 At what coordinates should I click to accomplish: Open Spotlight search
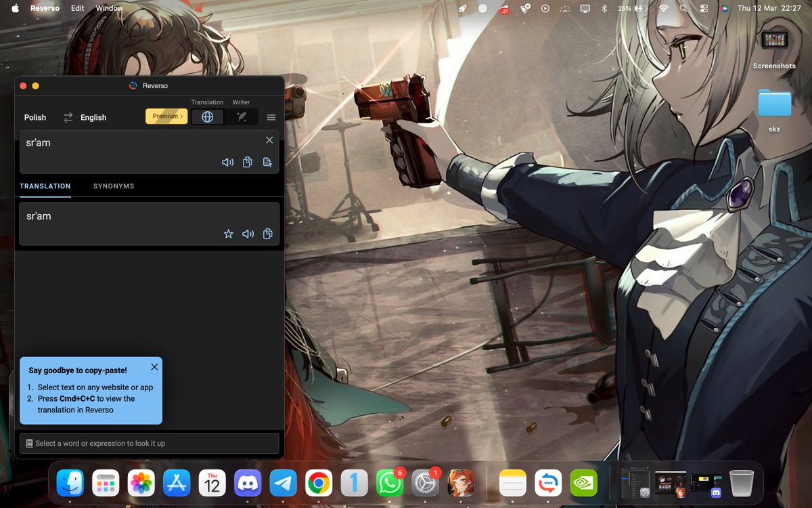coord(683,8)
